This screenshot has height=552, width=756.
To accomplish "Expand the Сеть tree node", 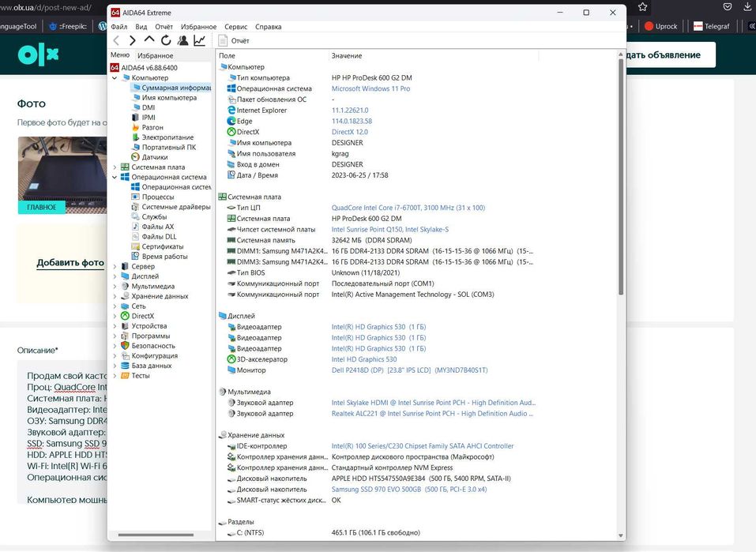I will click(x=115, y=306).
